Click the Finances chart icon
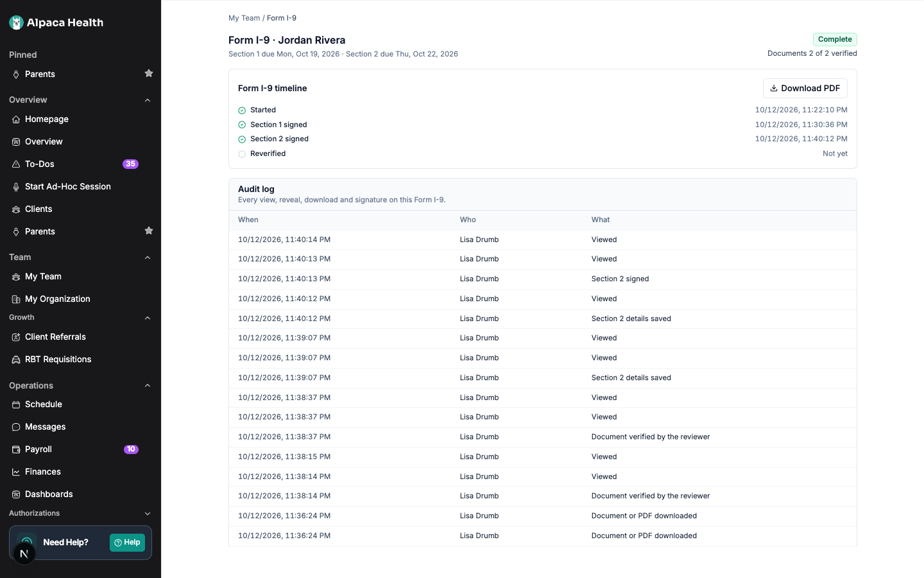Viewport: 924px width, 578px height. pos(16,472)
